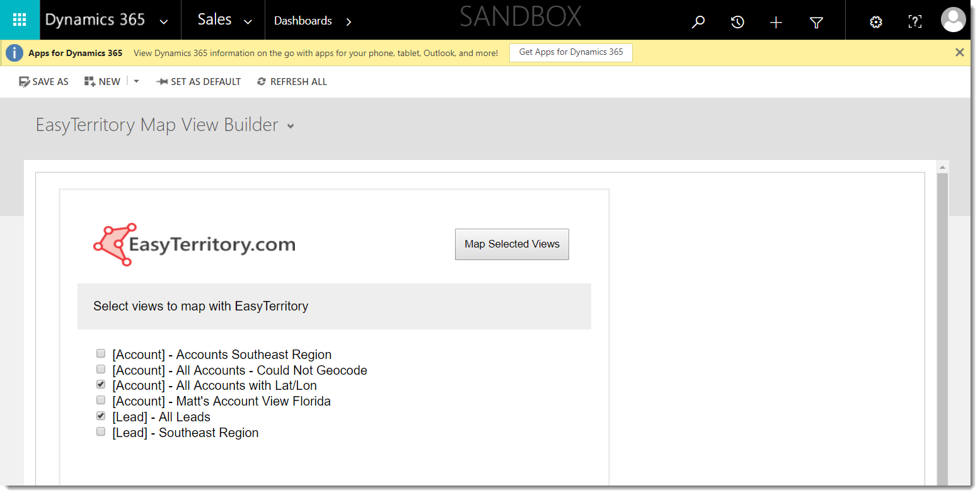Open the Dashboards breadcrumb menu
980x495 pixels.
(x=349, y=22)
